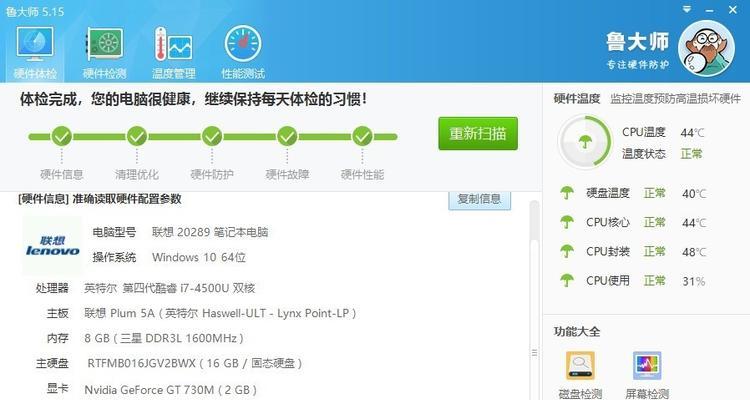Minimize the 鲁大师 window

pyautogui.click(x=709, y=10)
